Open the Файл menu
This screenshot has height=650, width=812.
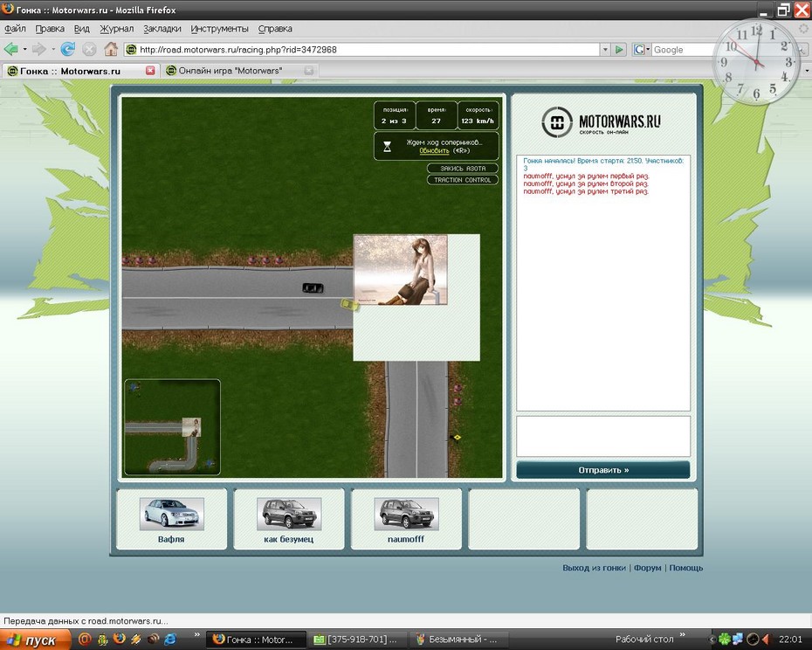[15, 29]
